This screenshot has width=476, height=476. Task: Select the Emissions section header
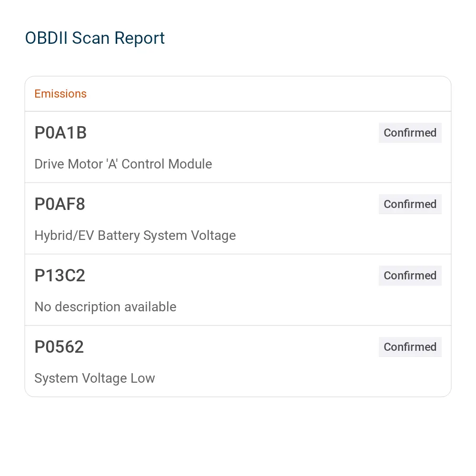tap(60, 94)
